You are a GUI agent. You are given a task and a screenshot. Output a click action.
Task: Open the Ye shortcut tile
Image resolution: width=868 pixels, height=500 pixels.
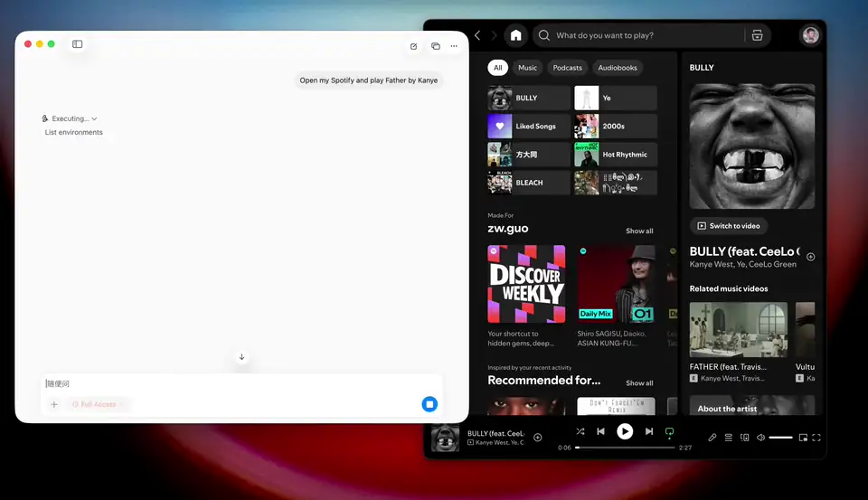(616, 98)
